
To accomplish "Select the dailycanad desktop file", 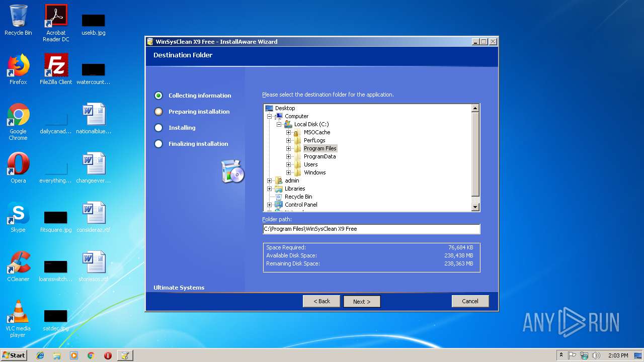I will click(x=56, y=123).
